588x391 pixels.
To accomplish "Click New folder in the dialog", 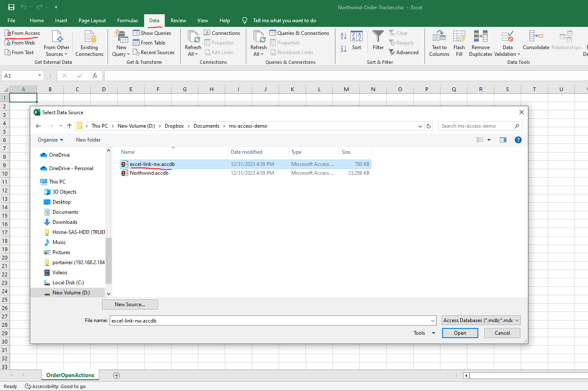I will 88,140.
